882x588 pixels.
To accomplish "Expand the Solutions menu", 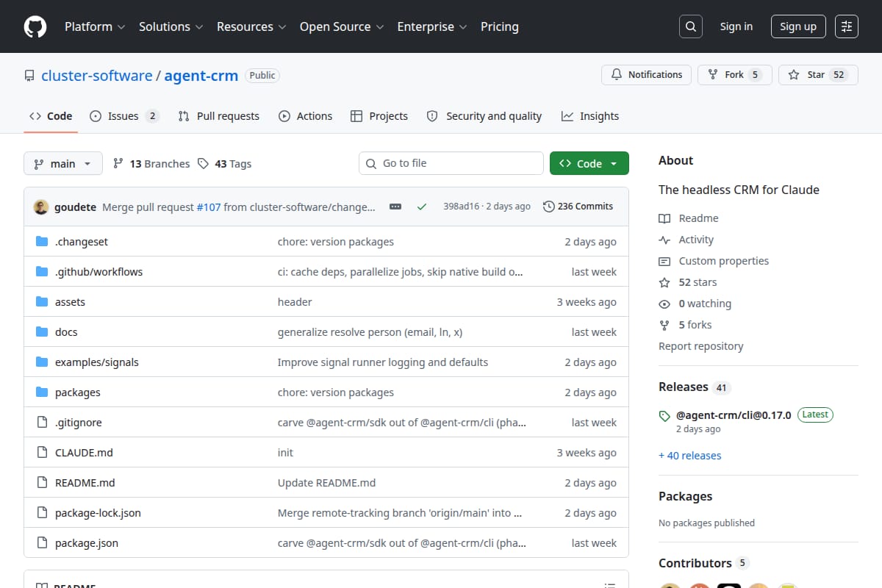I will click(x=171, y=26).
